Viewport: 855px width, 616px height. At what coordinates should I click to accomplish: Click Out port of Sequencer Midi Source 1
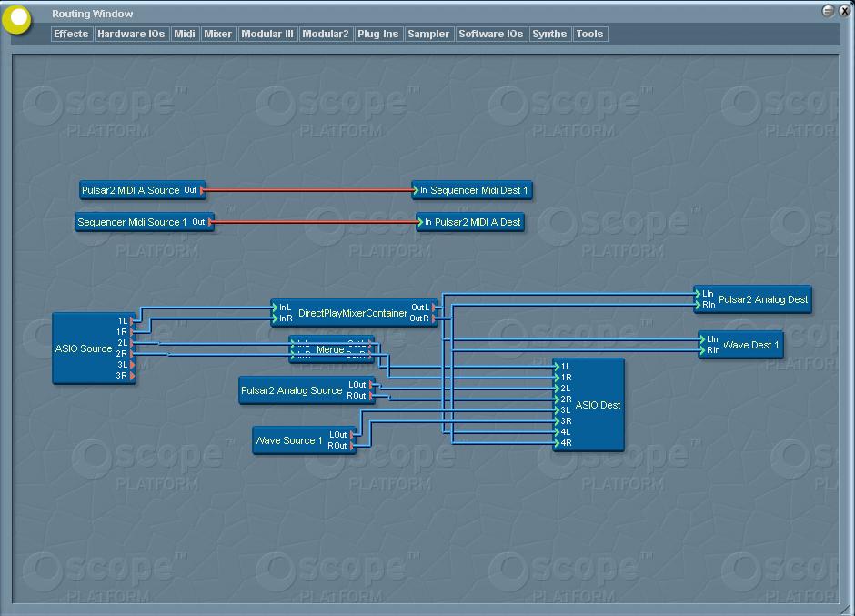tap(210, 222)
